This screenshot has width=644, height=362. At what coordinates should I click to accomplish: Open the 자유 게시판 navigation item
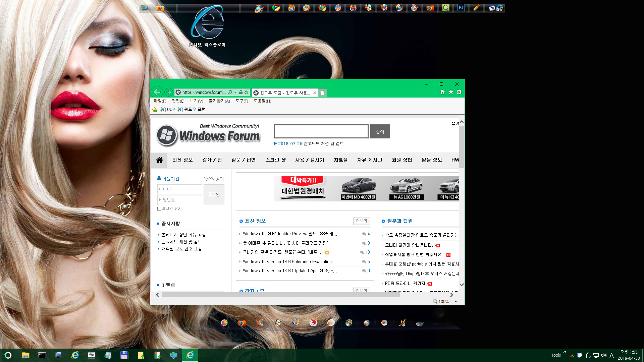click(x=370, y=160)
